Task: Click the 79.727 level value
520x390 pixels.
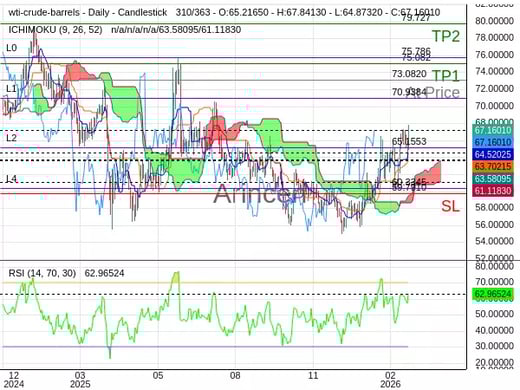Action: point(416,18)
